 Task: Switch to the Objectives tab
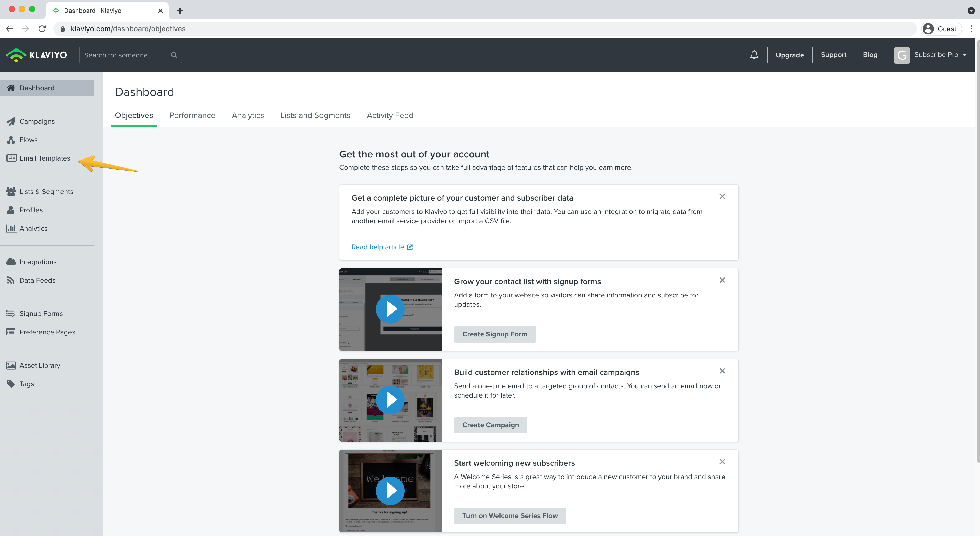point(134,115)
